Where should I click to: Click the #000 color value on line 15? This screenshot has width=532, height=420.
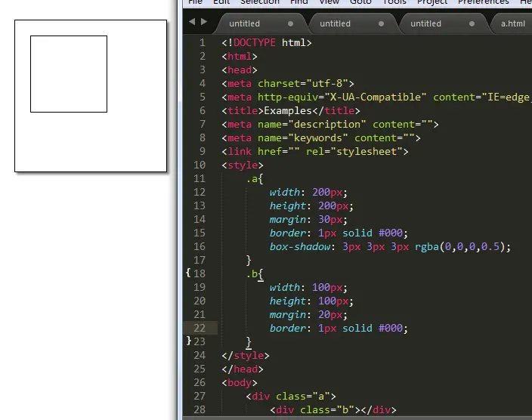tap(390, 233)
